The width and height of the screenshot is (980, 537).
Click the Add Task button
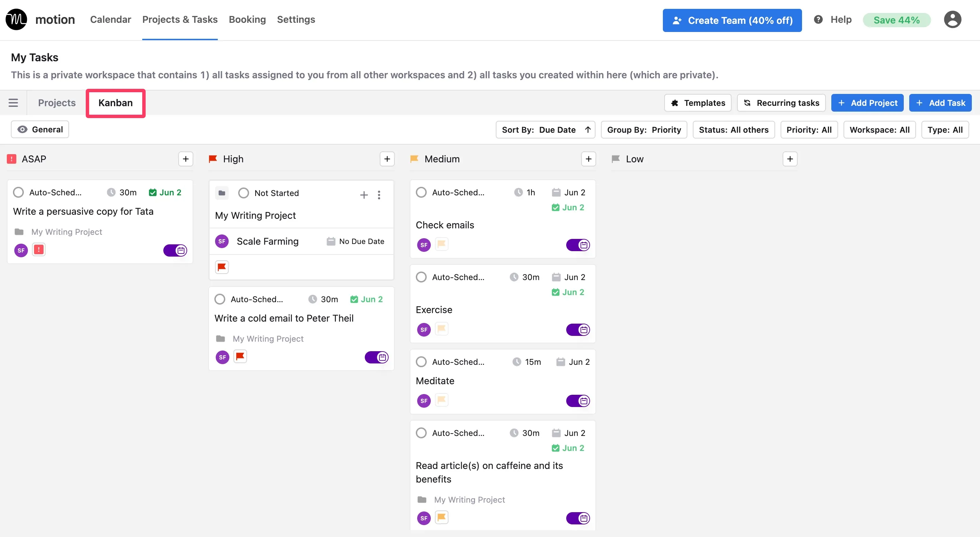click(940, 103)
